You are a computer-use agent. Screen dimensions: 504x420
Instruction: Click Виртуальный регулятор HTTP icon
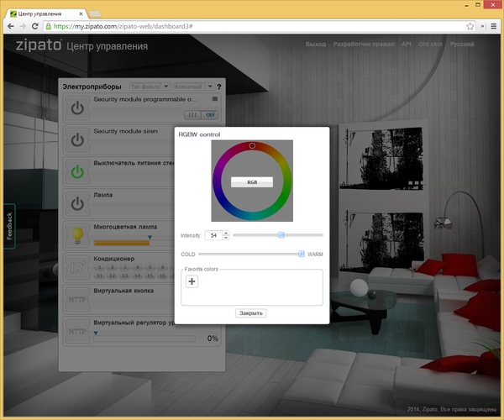pyautogui.click(x=77, y=331)
